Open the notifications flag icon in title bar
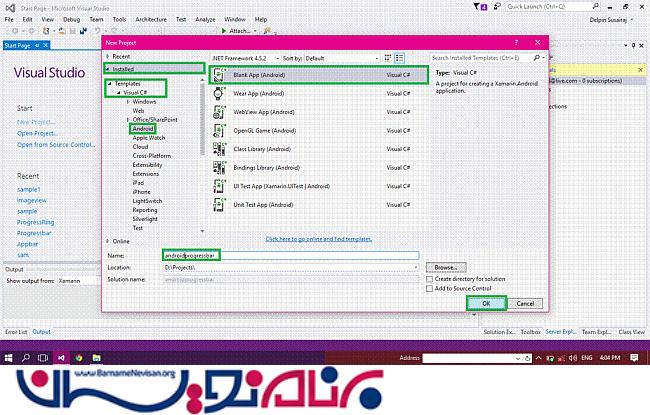 point(480,7)
